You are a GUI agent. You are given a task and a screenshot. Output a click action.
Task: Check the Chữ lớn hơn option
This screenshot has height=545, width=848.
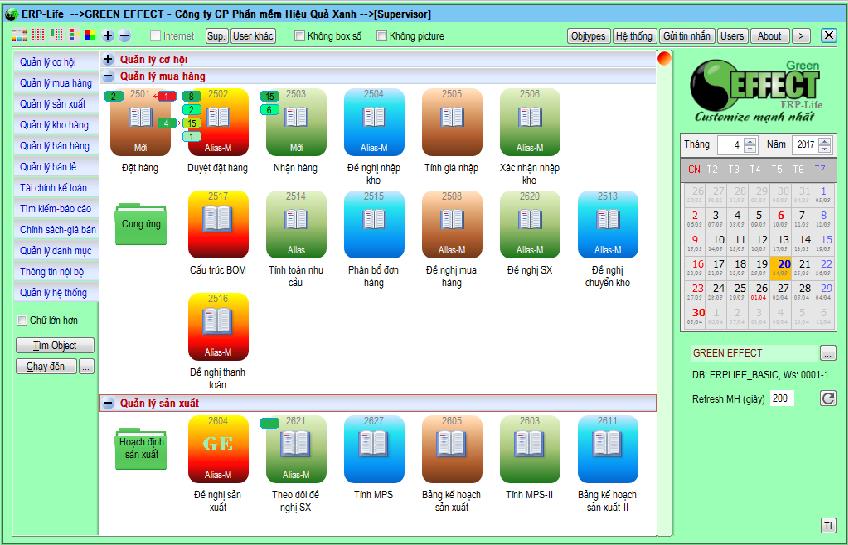[x=23, y=321]
